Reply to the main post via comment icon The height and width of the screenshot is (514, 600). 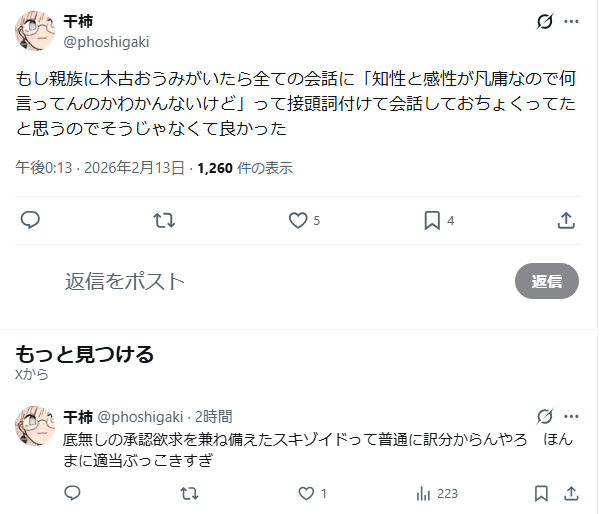point(30,220)
